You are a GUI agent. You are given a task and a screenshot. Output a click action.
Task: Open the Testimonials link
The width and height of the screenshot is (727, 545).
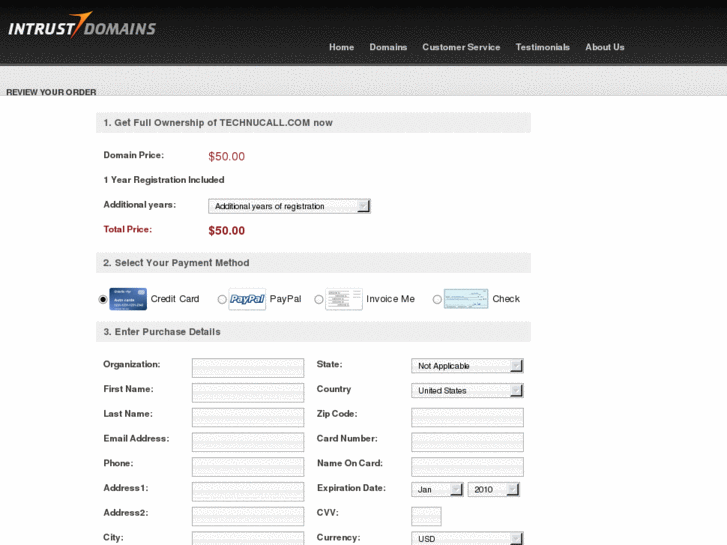tap(542, 47)
